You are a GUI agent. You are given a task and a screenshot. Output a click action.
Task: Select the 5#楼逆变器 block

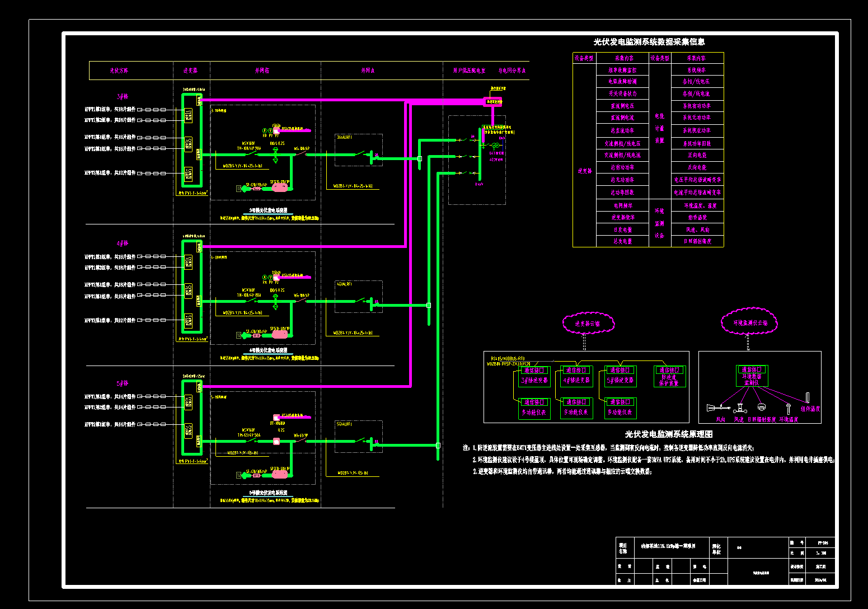click(x=620, y=377)
